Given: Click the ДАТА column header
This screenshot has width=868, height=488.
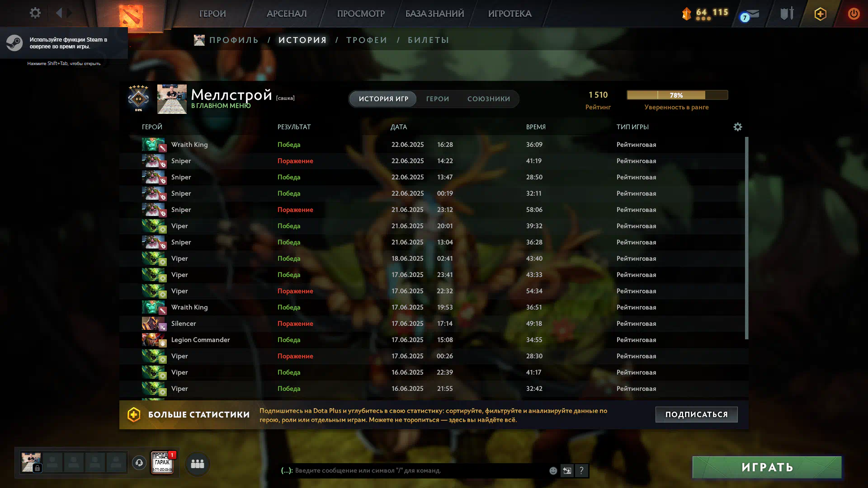Looking at the screenshot, I should click(x=399, y=127).
